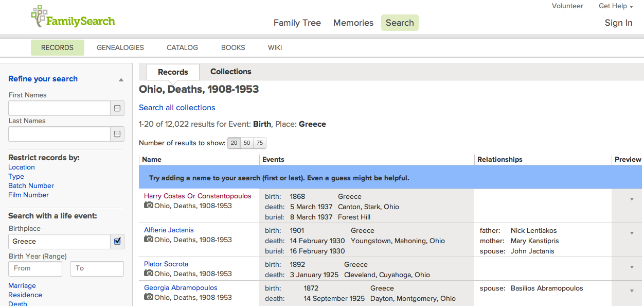Click the FamilySearch tree logo
Image resolution: width=644 pixels, height=306 pixels.
pyautogui.click(x=39, y=16)
